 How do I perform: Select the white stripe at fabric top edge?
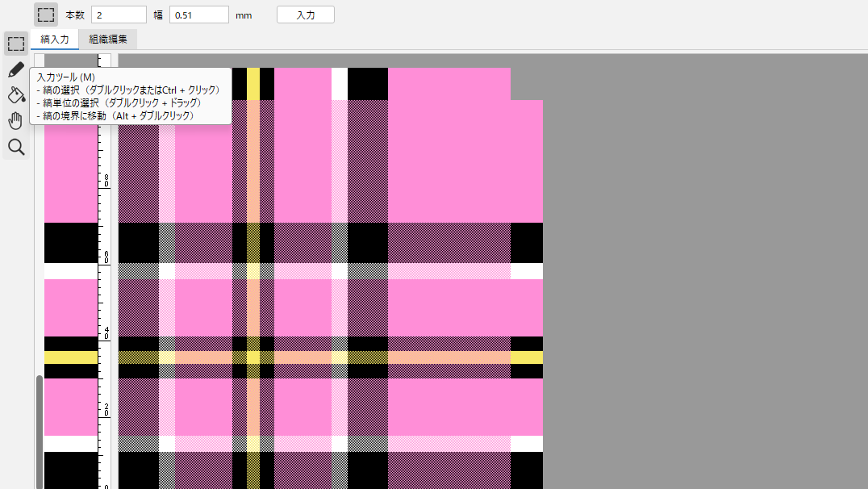pos(340,83)
